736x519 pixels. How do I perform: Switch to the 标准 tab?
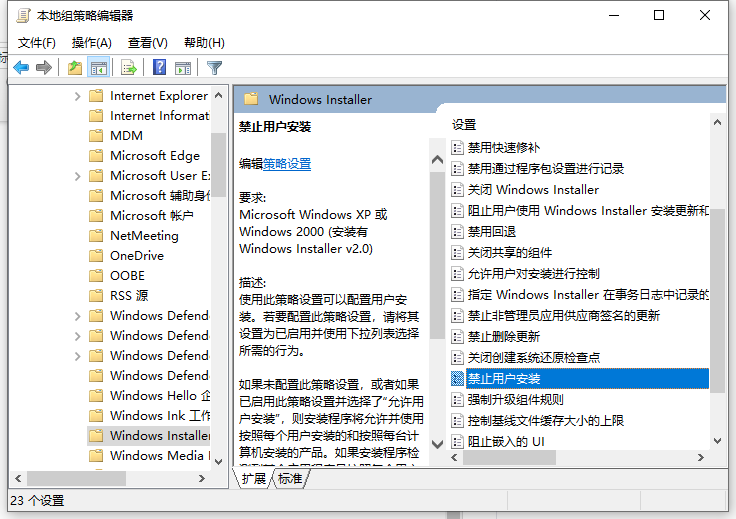click(290, 479)
